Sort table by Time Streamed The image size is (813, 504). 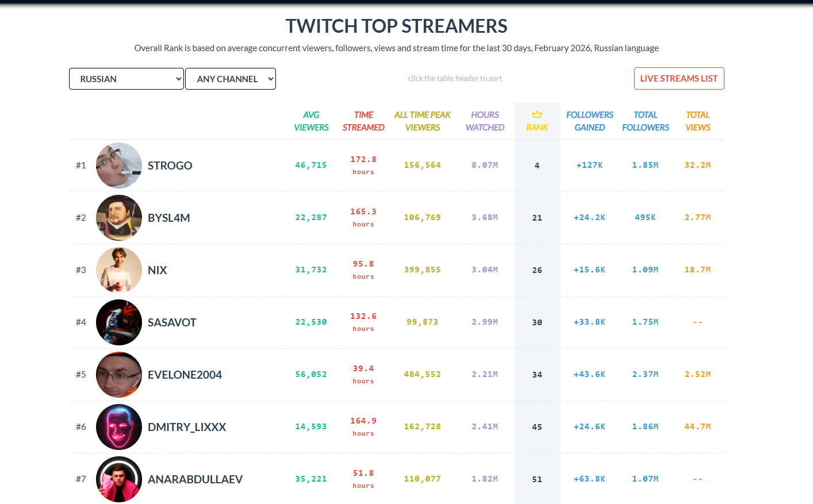pyautogui.click(x=363, y=121)
